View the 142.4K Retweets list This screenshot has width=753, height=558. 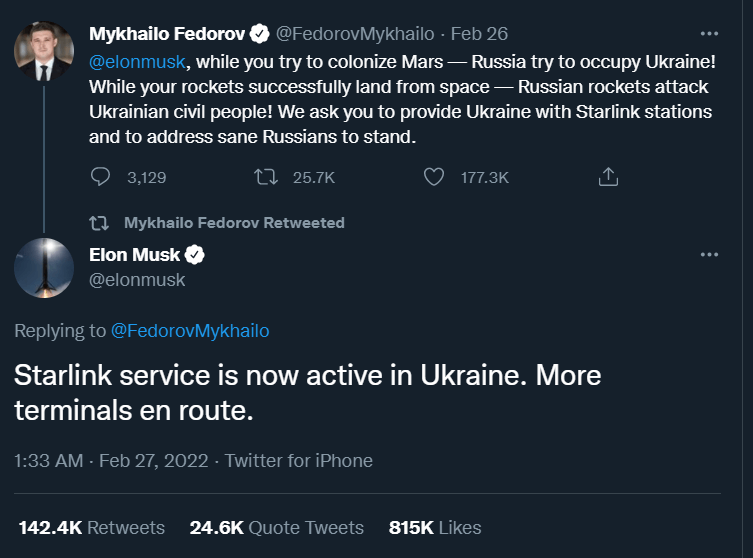(91, 527)
